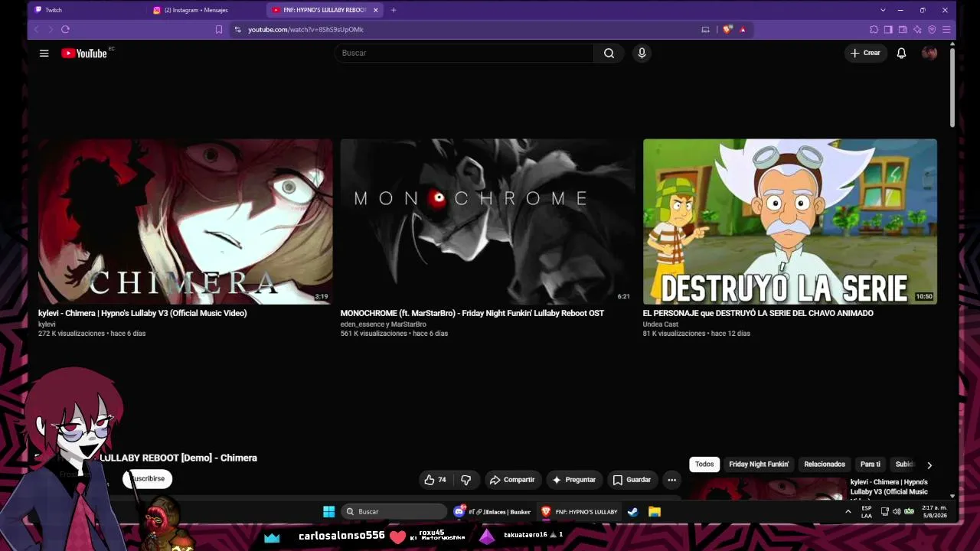980x551 pixels.
Task: Open the El Chavo Animado video title
Action: 758,313
